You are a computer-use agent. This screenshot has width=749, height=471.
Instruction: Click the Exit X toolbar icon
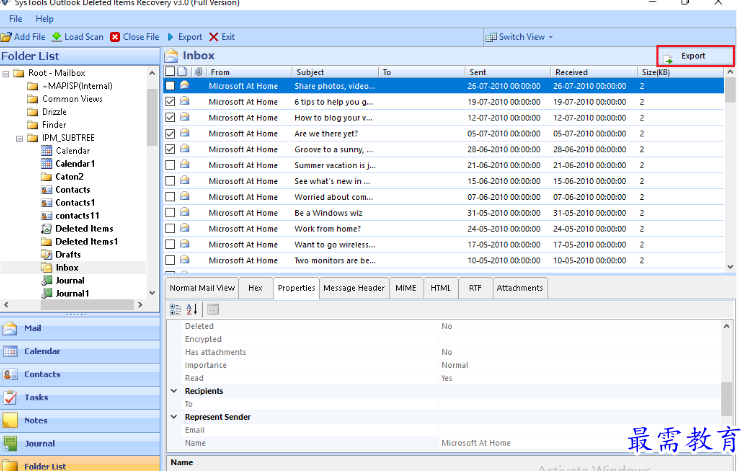[214, 37]
